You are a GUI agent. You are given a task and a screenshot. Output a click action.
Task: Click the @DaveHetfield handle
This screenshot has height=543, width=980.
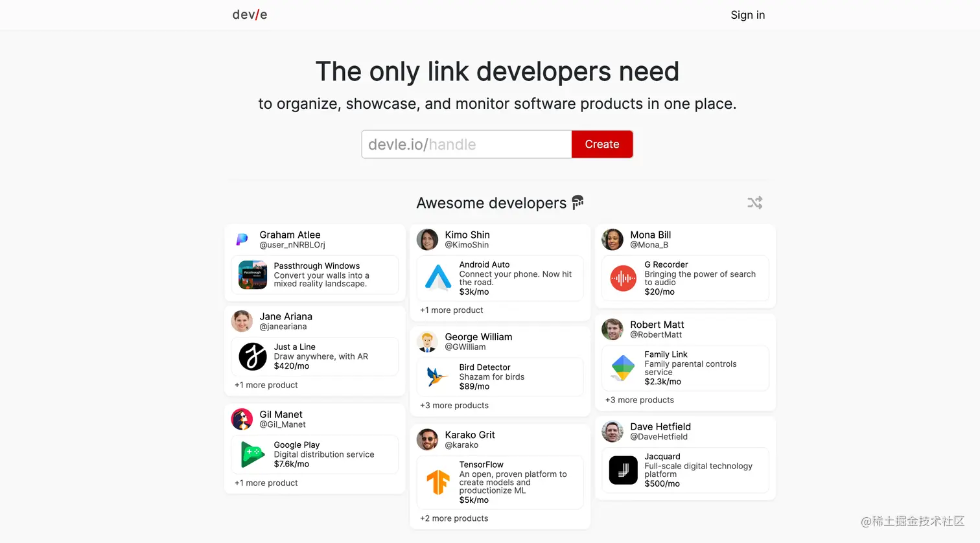(x=659, y=437)
